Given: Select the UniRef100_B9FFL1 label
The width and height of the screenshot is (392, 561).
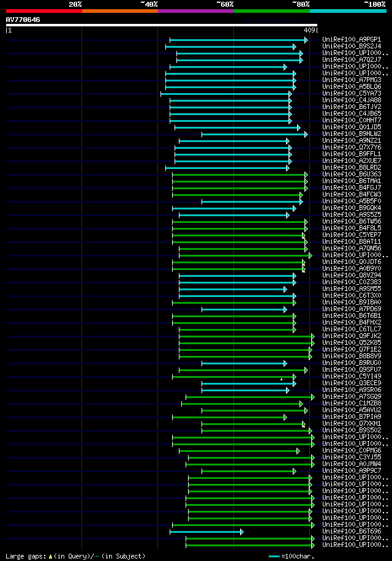Looking at the screenshot, I should point(352,154).
